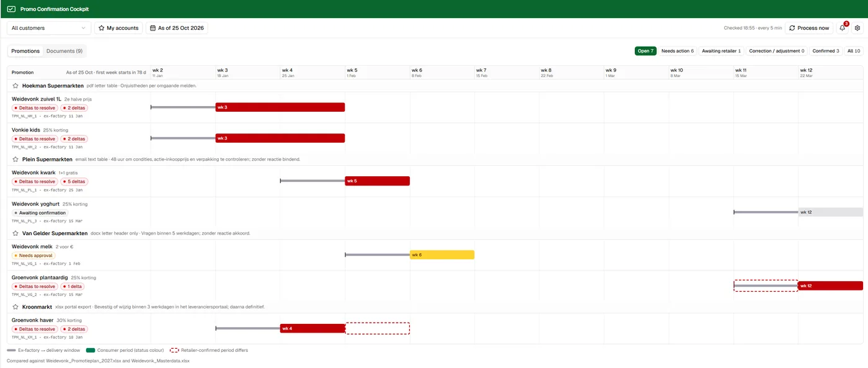Click the refresh icon in Process now
868x368 pixels.
tap(792, 28)
